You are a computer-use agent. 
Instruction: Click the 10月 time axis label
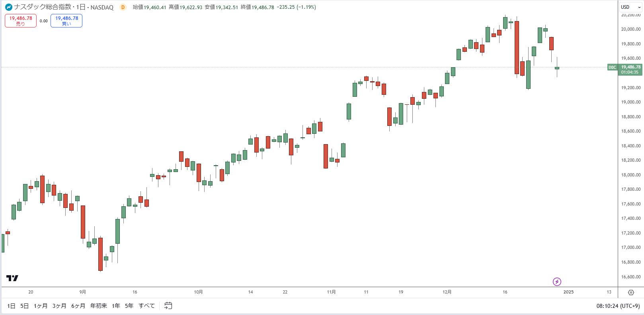pyautogui.click(x=198, y=292)
